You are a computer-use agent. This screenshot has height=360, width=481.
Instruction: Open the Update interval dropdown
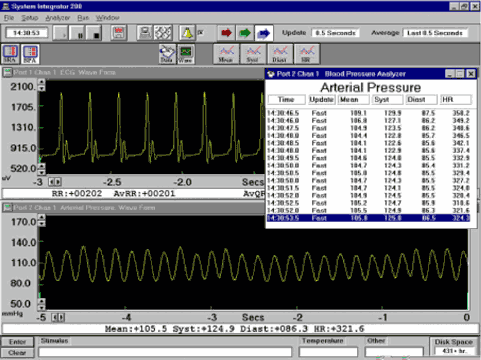(x=335, y=33)
